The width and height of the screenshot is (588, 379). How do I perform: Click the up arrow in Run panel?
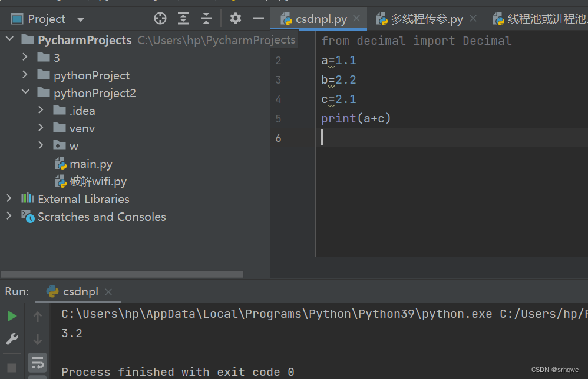pyautogui.click(x=37, y=315)
